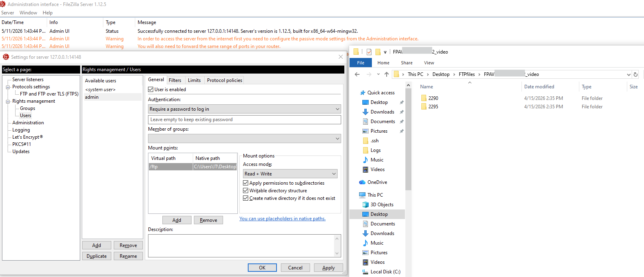644x277 pixels.
Task: Select Let's Encrypt page in tree
Action: coord(28,137)
